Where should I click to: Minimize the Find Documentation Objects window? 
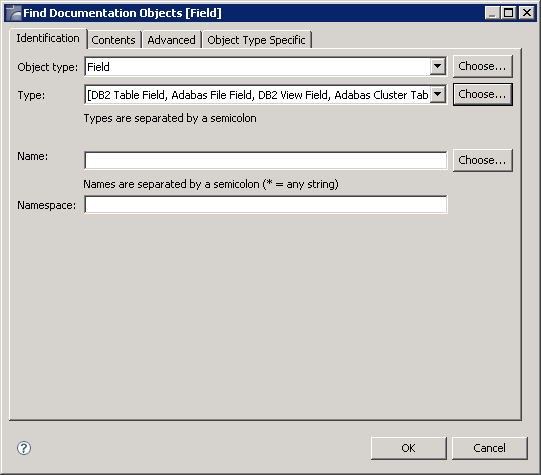pos(492,13)
